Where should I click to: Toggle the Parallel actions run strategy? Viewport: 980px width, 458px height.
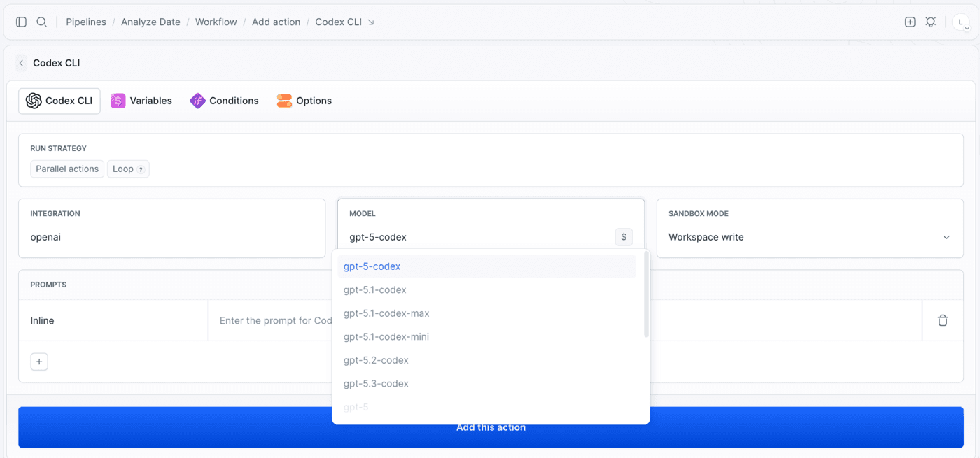67,169
